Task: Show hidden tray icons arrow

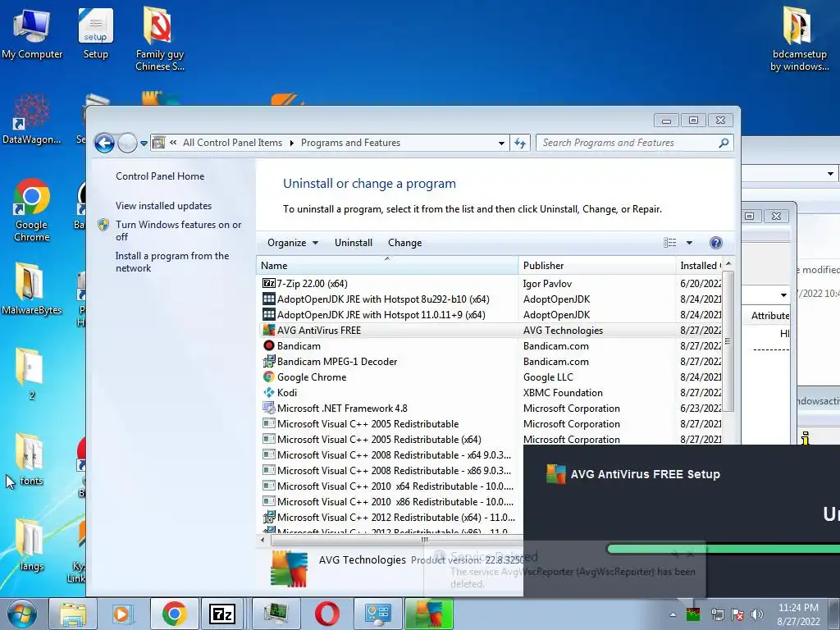Action: point(673,614)
